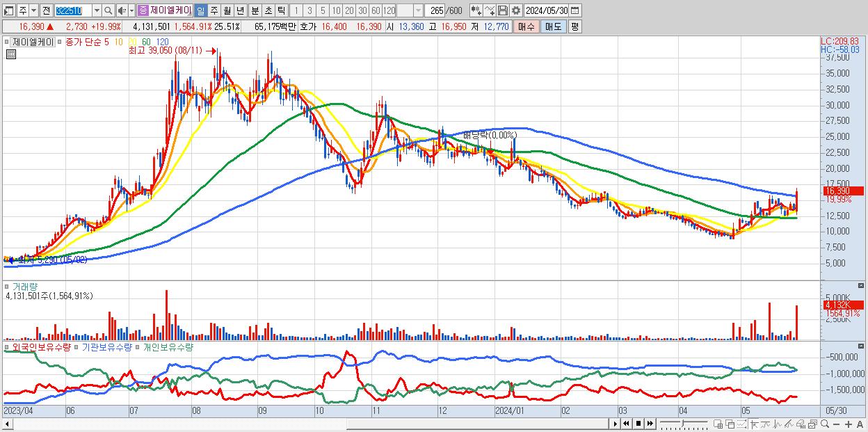
Task: Click the pencil drawing tool icon
Action: 789,424
